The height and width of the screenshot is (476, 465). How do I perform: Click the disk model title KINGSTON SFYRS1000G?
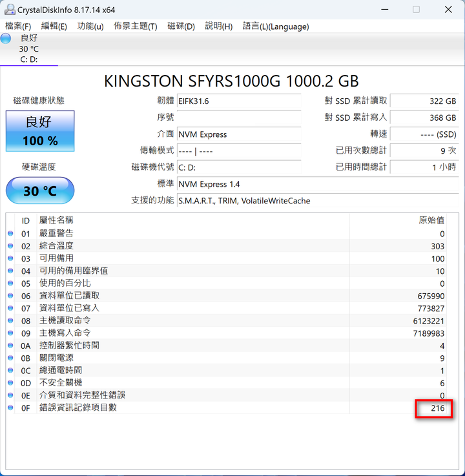[231, 81]
